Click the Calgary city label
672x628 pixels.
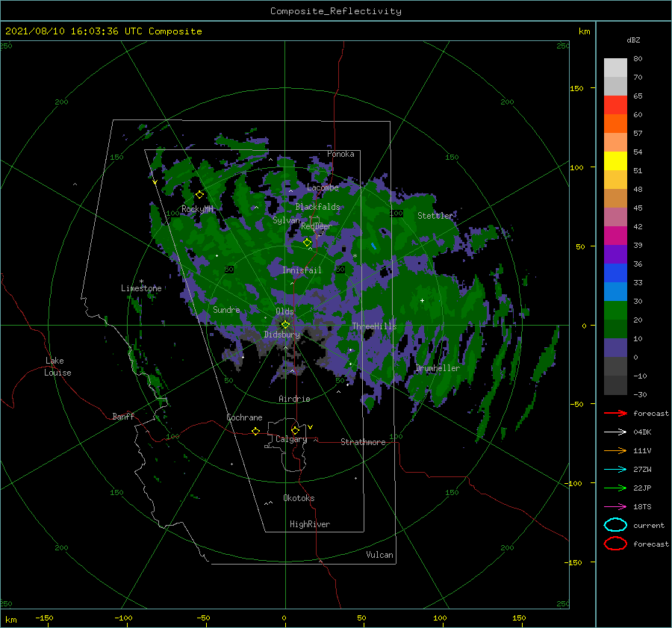pos(291,439)
